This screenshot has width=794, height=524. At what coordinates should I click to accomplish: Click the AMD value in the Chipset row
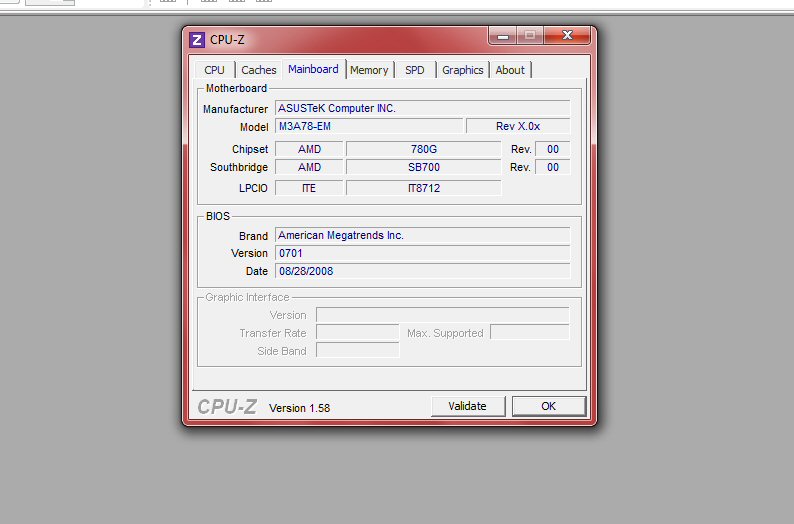click(x=309, y=149)
